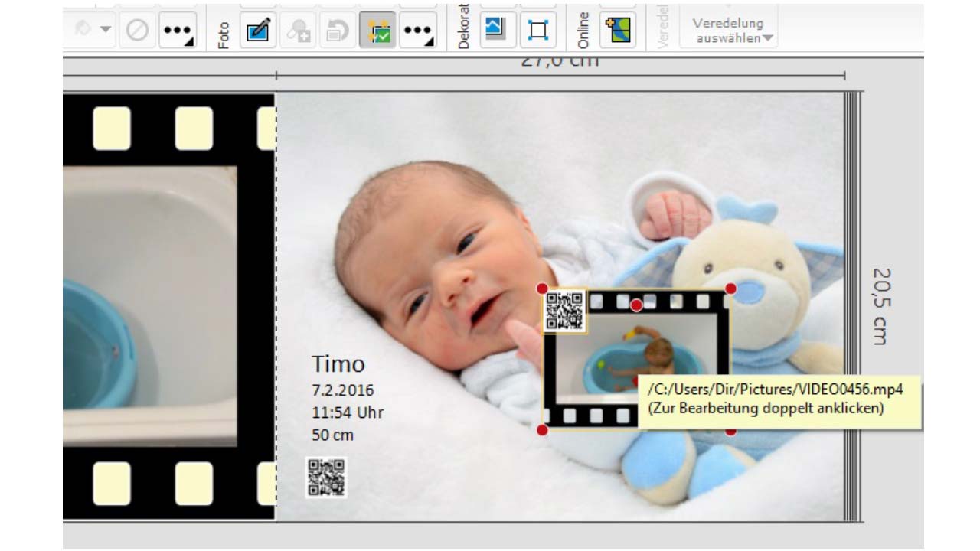The width and height of the screenshot is (980, 551).
Task: Select the 'Timo' title text on page
Action: 338,364
